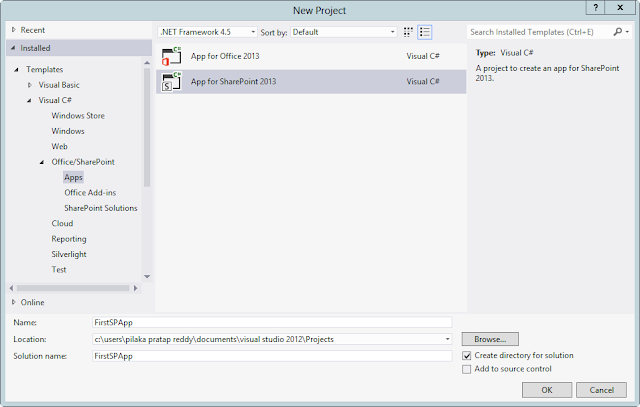Switch to small icons view
Viewport: 640px width, 407px height.
click(408, 32)
